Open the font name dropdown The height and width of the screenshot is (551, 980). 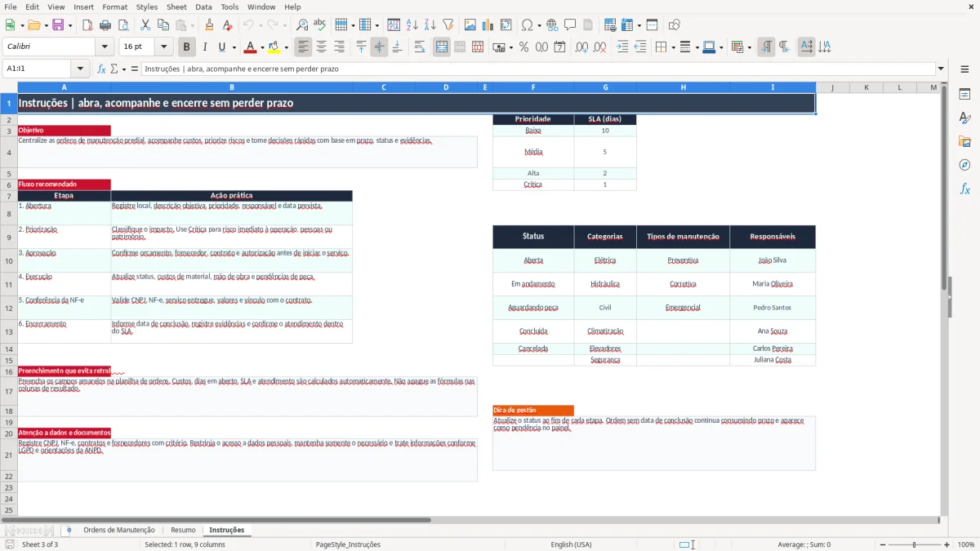(x=104, y=47)
